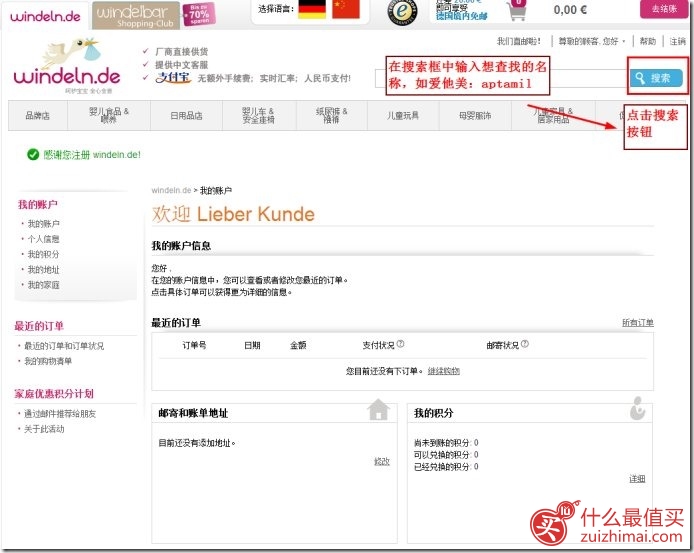Click the 提供中文客服 feature line

point(181,65)
